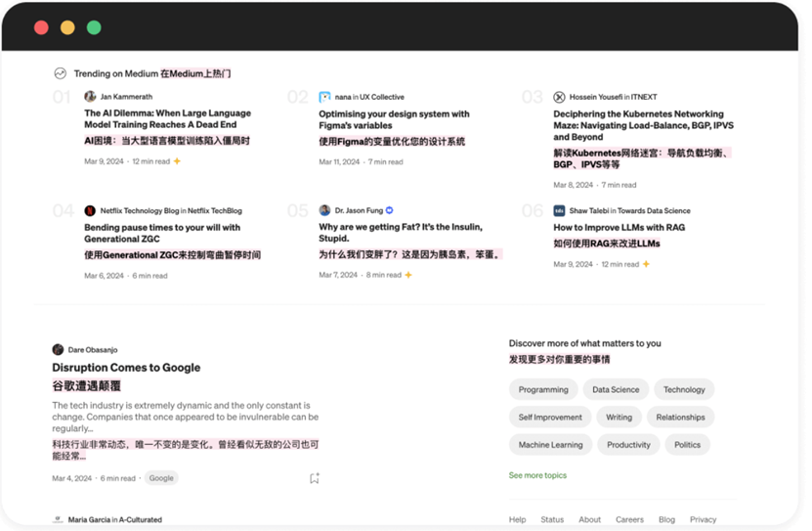
Task: Open article Disruption Comes to Google
Action: pyautogui.click(x=126, y=368)
